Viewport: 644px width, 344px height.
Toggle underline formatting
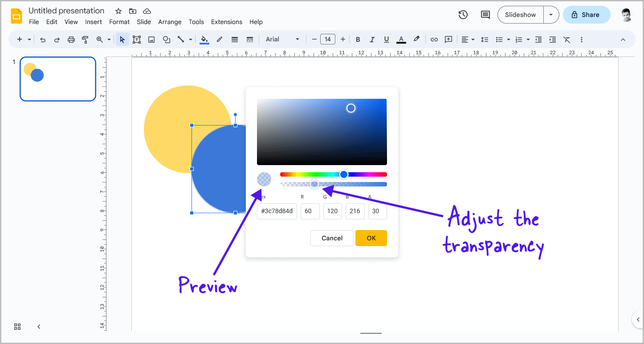386,39
